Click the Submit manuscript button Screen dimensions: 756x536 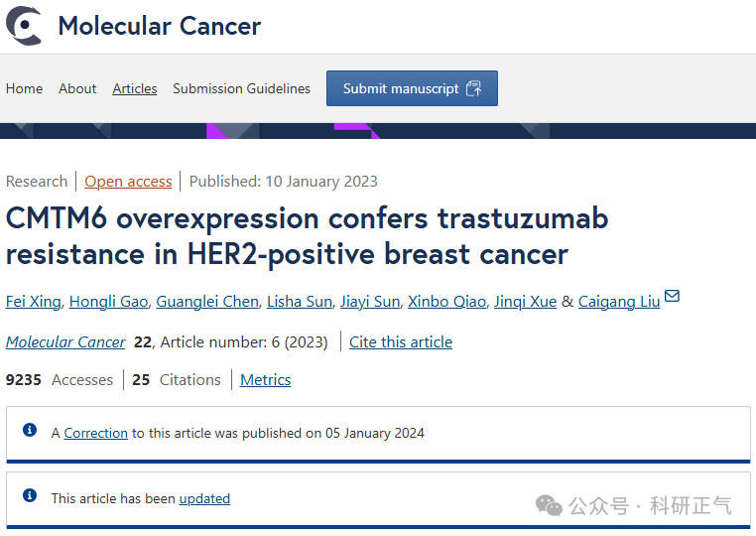(x=413, y=88)
